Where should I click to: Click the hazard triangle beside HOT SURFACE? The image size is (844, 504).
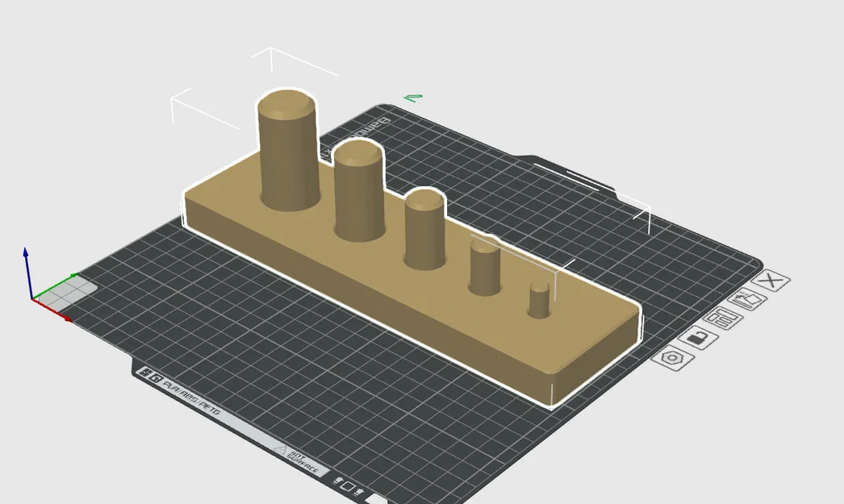click(281, 451)
